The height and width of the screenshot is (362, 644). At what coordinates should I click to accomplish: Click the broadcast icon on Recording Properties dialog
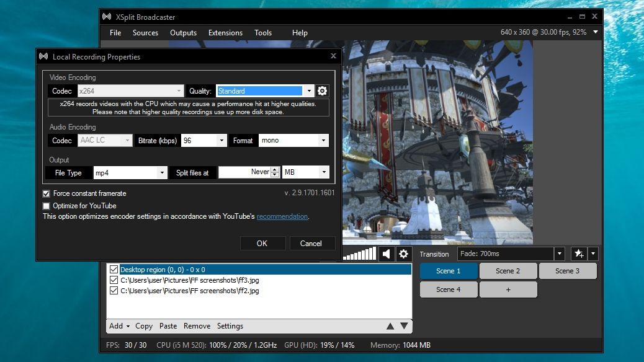[43, 56]
